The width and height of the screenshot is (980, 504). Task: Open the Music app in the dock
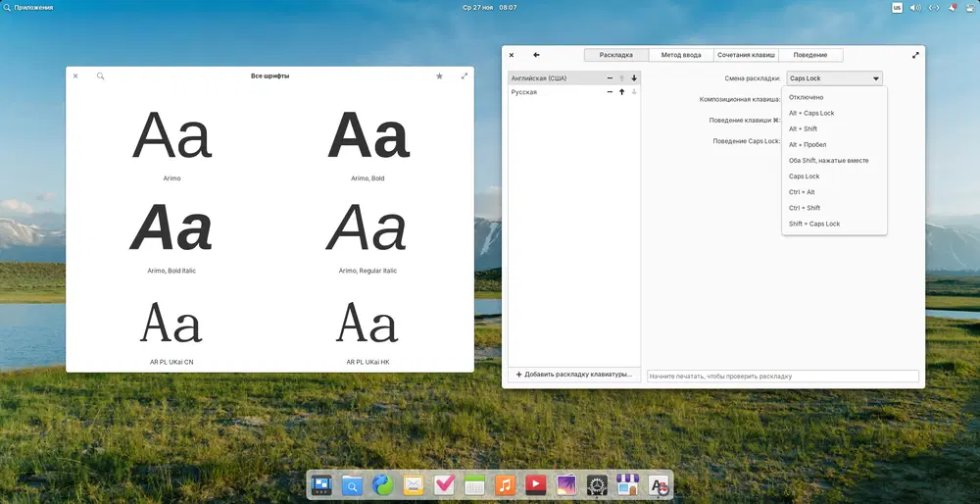click(504, 484)
